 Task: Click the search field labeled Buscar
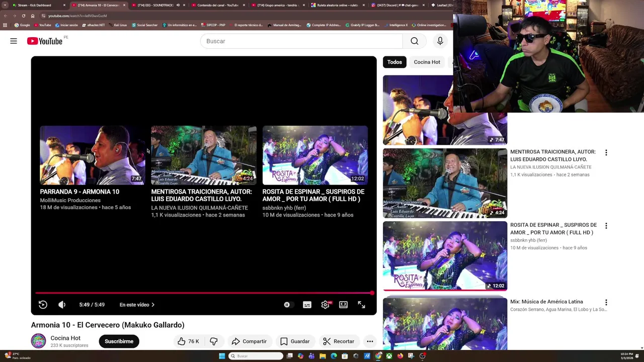[x=301, y=41]
